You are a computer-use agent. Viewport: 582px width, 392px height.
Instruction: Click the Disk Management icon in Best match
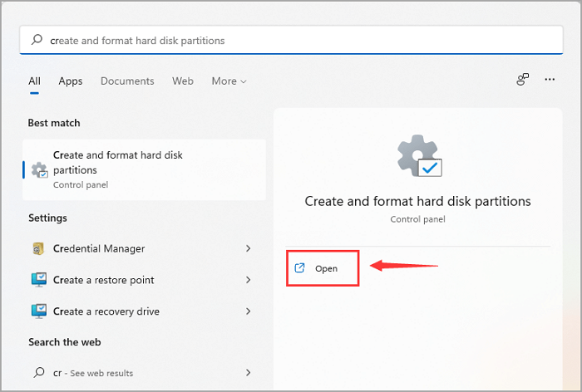[39, 170]
